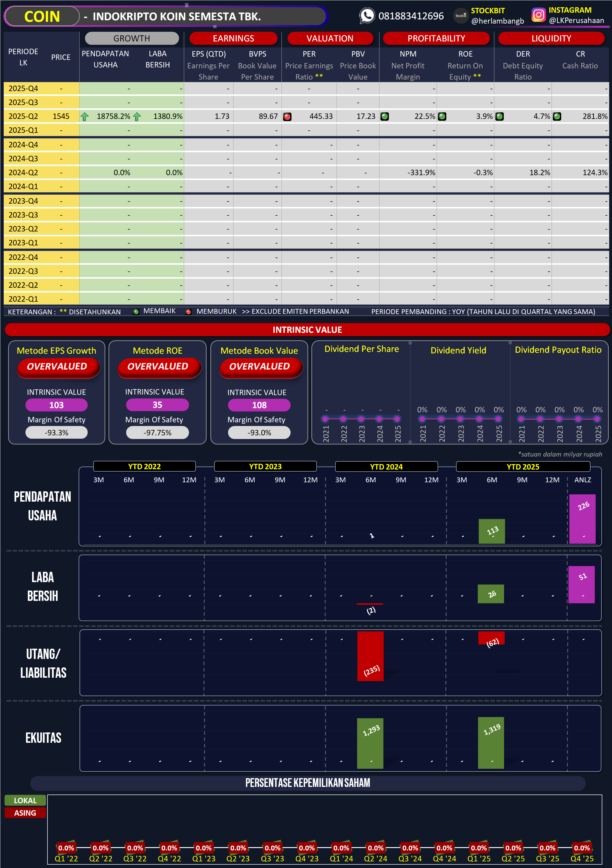This screenshot has width=612, height=868.
Task: Click the LOKAL legend label
Action: (x=25, y=800)
